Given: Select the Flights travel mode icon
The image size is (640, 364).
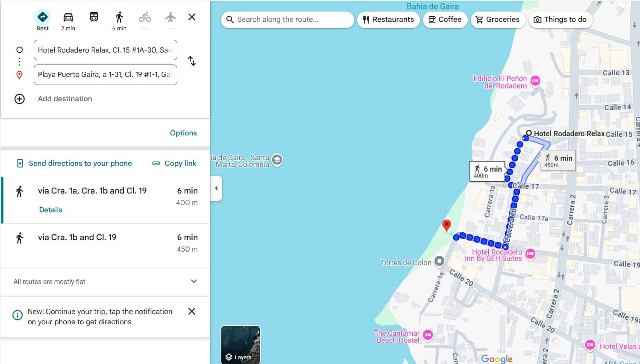Looking at the screenshot, I should click(x=170, y=18).
